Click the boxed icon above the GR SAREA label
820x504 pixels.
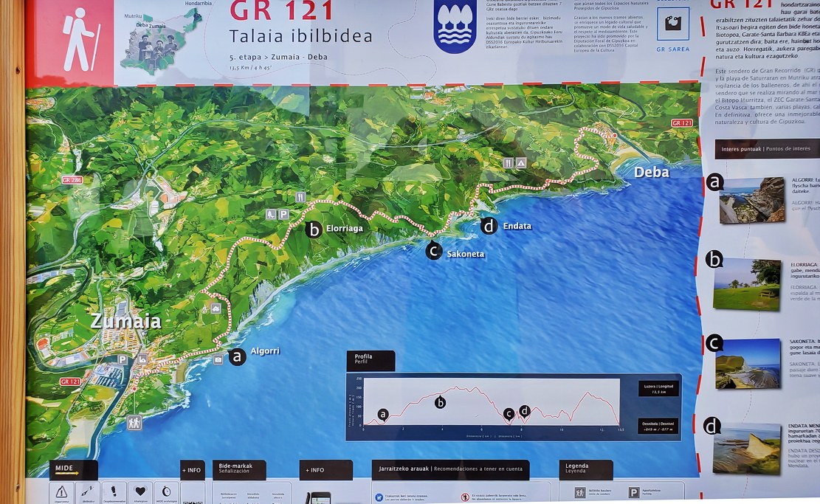coord(672,23)
